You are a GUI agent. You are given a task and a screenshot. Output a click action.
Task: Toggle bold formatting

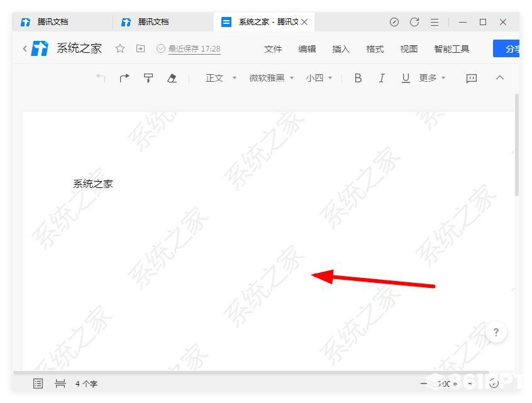(x=358, y=79)
